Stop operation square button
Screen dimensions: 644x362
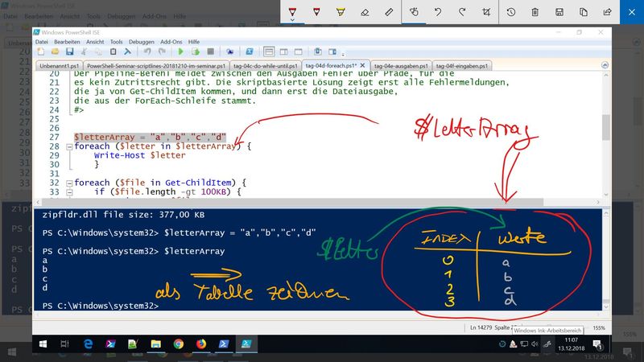(x=210, y=51)
